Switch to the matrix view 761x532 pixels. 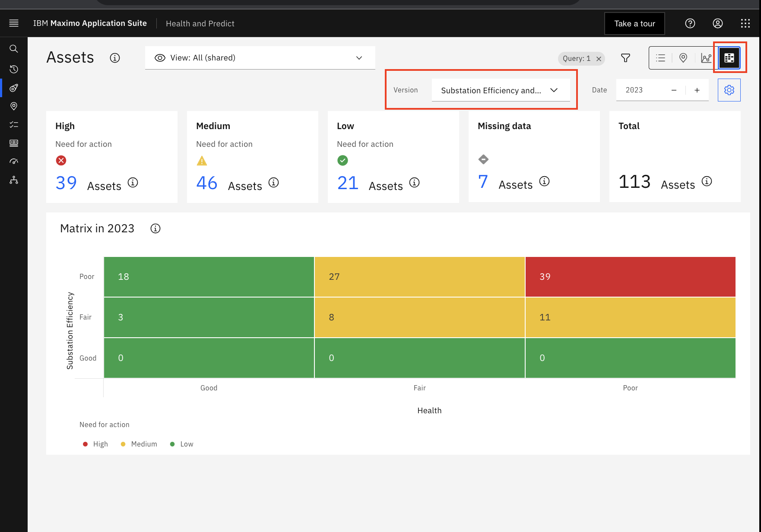pos(729,58)
